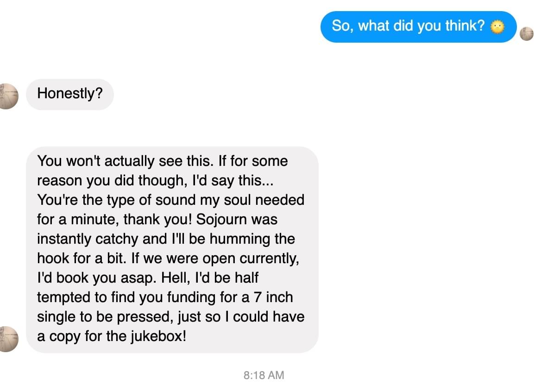Screen dimensions: 541x392
Task: Click the sun emoji in the sent message
Action: coord(497,27)
